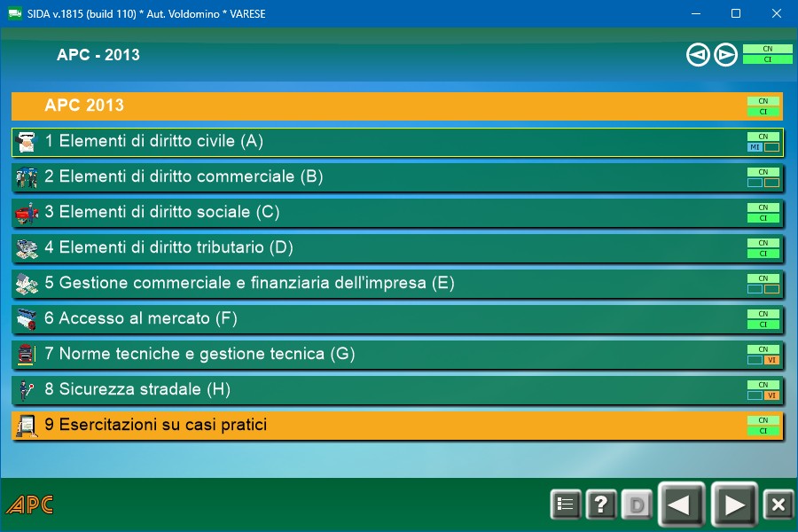Click the circled left arrow at top right

tap(698, 55)
